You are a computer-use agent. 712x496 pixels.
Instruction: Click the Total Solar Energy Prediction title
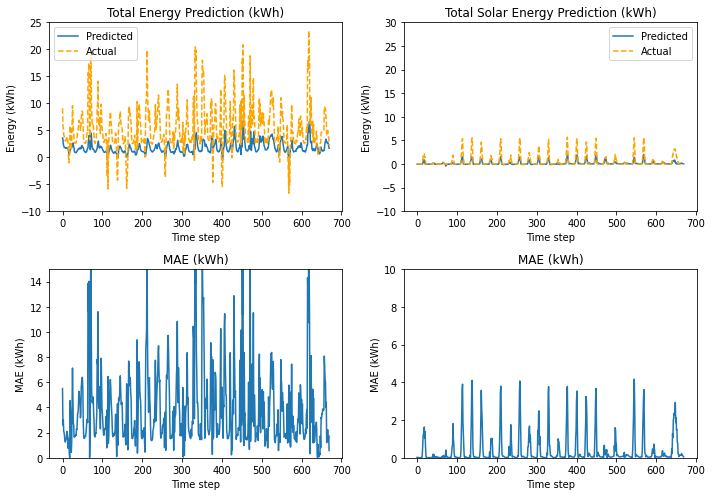point(550,12)
